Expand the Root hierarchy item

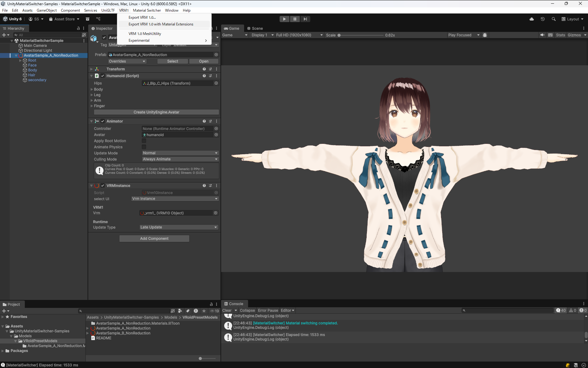tap(21, 60)
